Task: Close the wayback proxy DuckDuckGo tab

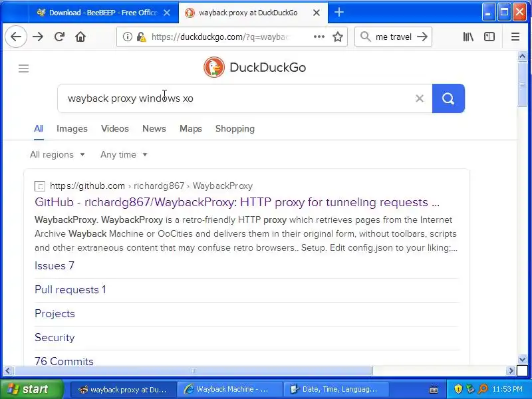Action: pos(317,13)
